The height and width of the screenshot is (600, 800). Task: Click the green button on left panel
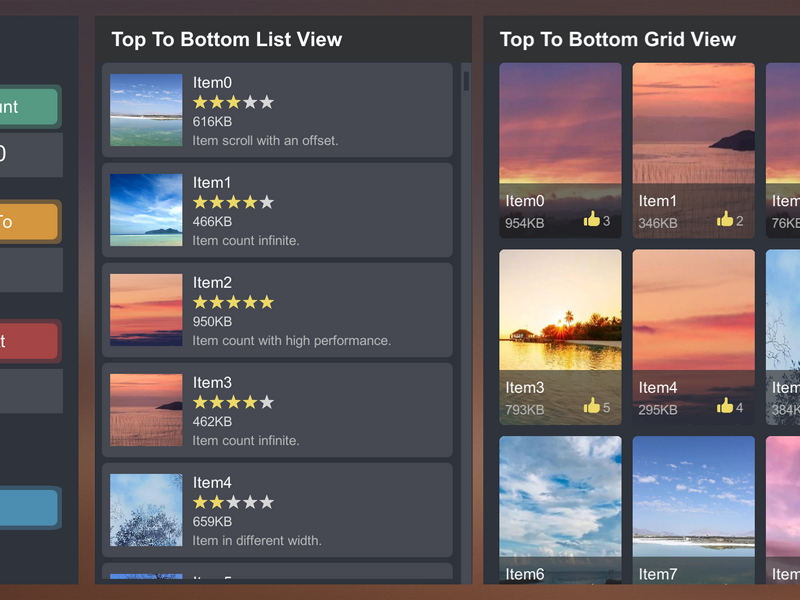29,107
